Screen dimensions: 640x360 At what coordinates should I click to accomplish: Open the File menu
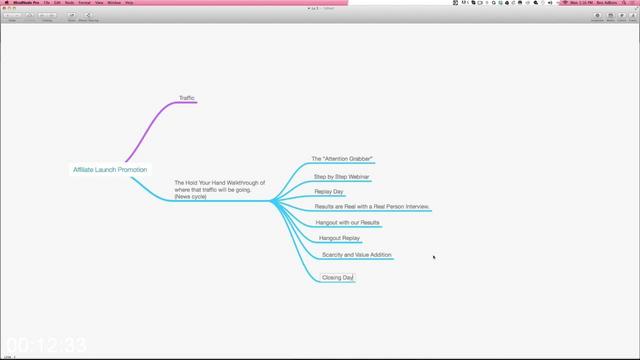click(x=47, y=2)
